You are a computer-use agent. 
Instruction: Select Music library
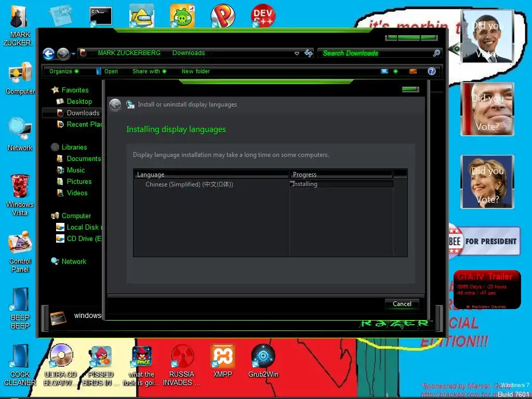point(71,170)
